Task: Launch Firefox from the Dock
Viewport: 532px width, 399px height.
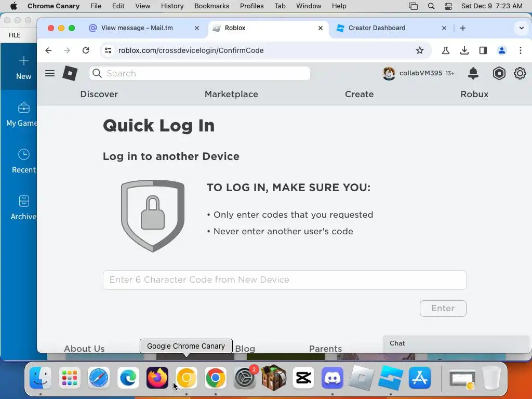Action: coord(157,378)
